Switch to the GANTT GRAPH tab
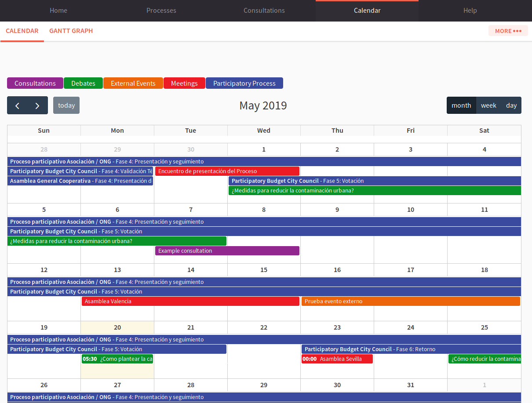The height and width of the screenshot is (403, 532). 71,31
